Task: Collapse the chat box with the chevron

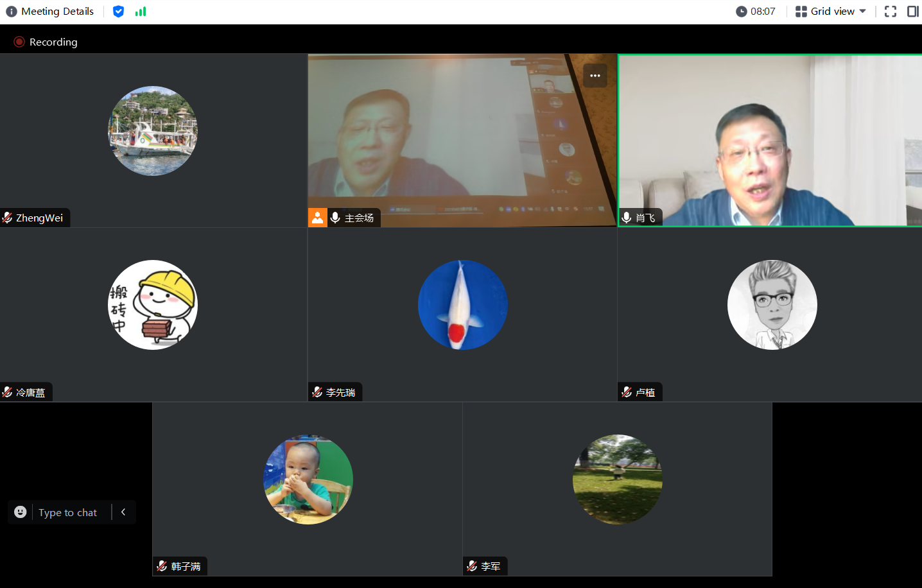Action: pyautogui.click(x=123, y=512)
